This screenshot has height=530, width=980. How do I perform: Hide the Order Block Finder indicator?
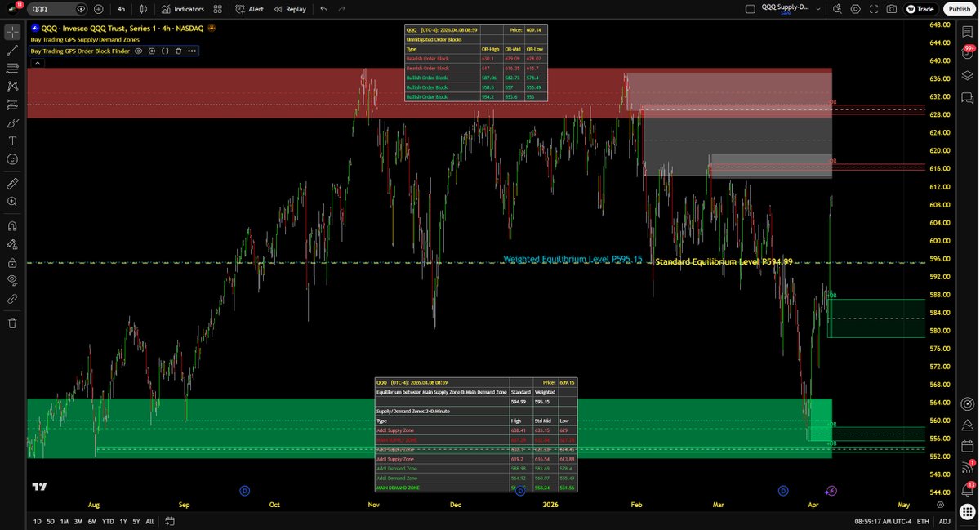coord(138,51)
